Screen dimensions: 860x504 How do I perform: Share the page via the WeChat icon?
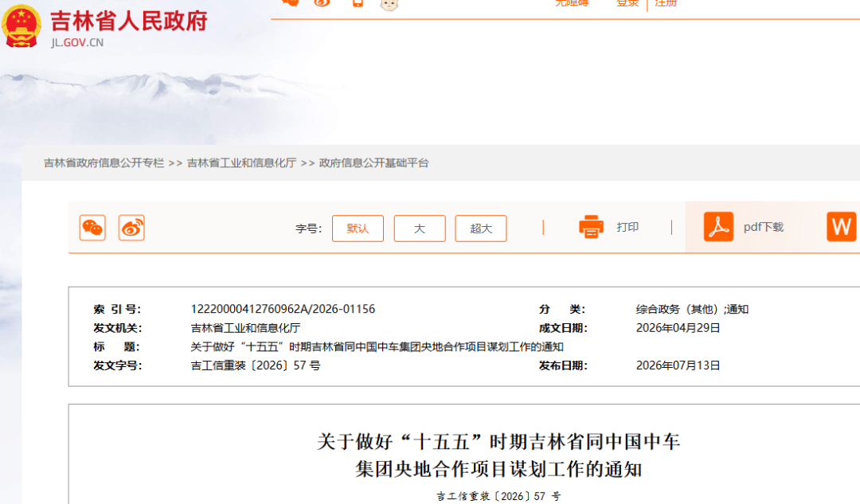92,228
